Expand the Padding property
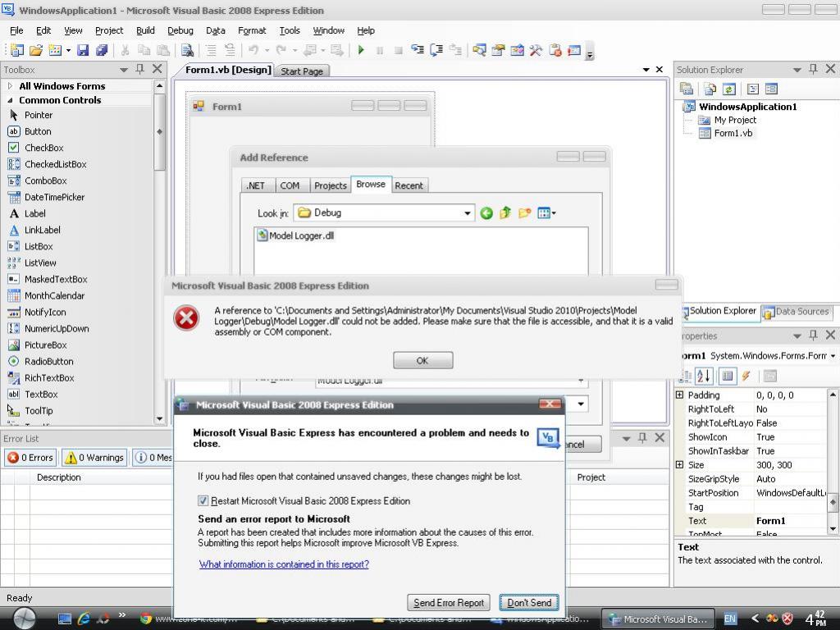840x630 pixels. click(x=679, y=395)
